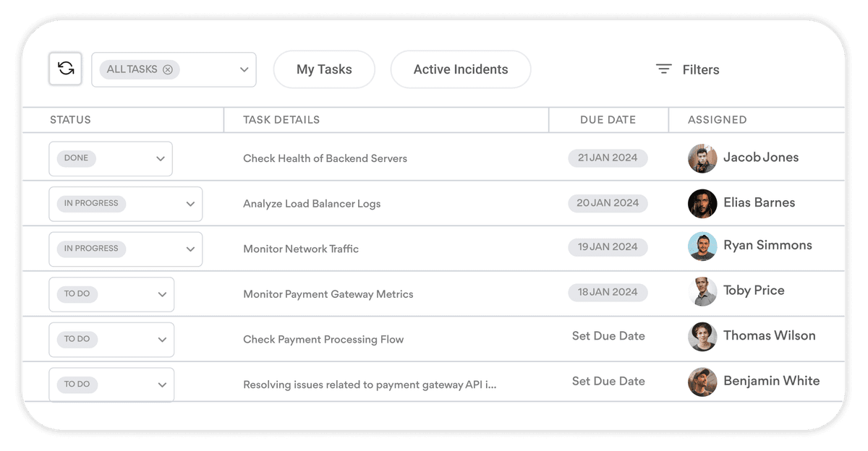Screen dimensions: 868x451
Task: Click Ryan Simmons's profile avatar
Action: pyautogui.click(x=702, y=248)
